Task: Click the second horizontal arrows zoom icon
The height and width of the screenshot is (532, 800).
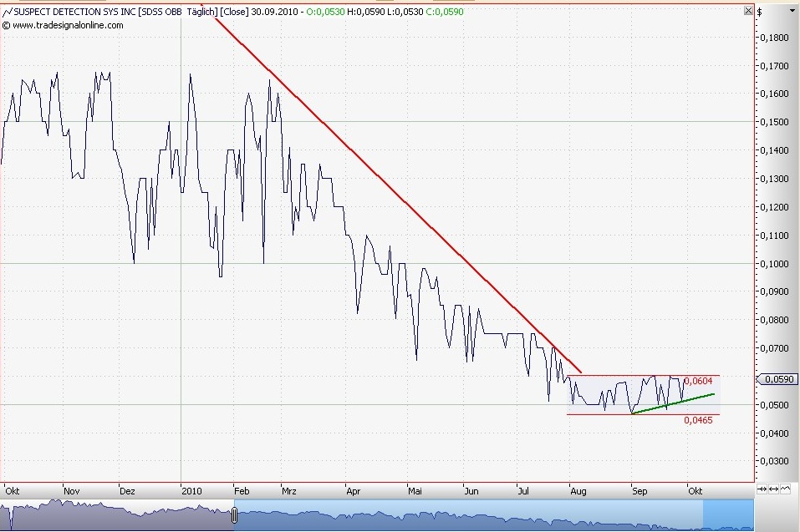Action: click(x=773, y=489)
